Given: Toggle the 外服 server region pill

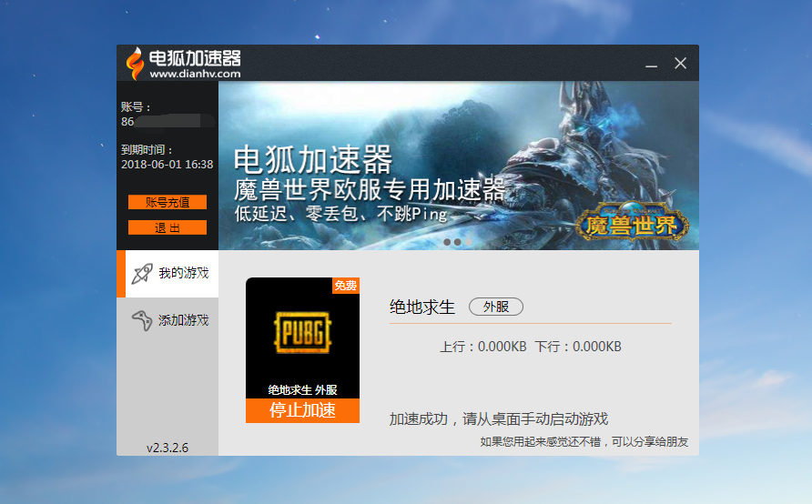Looking at the screenshot, I should 495,307.
